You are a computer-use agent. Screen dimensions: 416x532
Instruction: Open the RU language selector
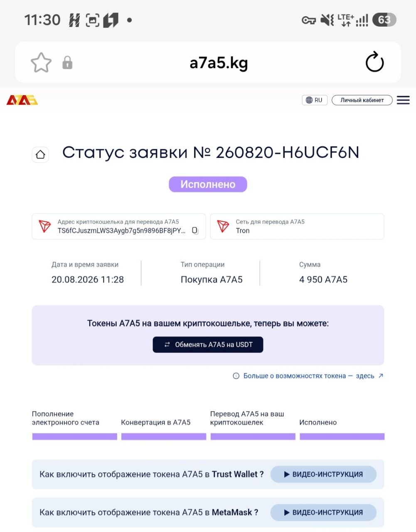pos(315,100)
